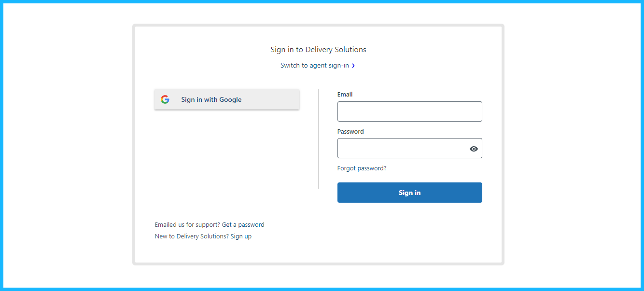This screenshot has height=291, width=644.
Task: Follow the Get a password link
Action: (243, 225)
